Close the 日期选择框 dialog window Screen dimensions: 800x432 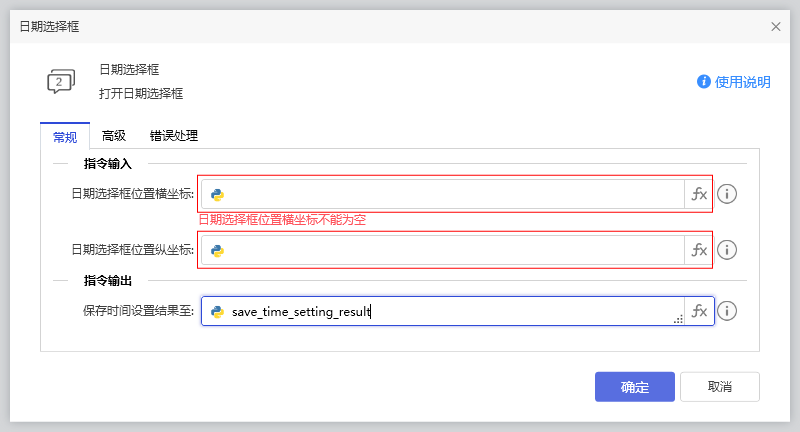776,26
